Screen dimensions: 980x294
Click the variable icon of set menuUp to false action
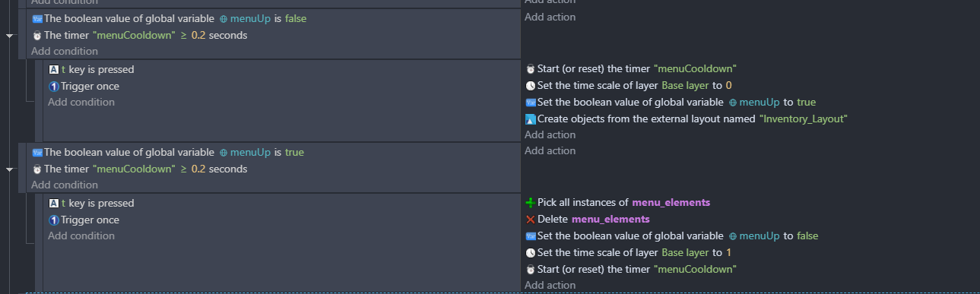point(531,236)
